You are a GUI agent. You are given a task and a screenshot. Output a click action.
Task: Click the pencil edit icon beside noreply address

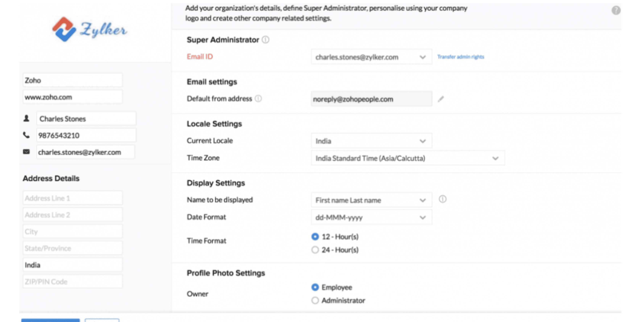[441, 99]
